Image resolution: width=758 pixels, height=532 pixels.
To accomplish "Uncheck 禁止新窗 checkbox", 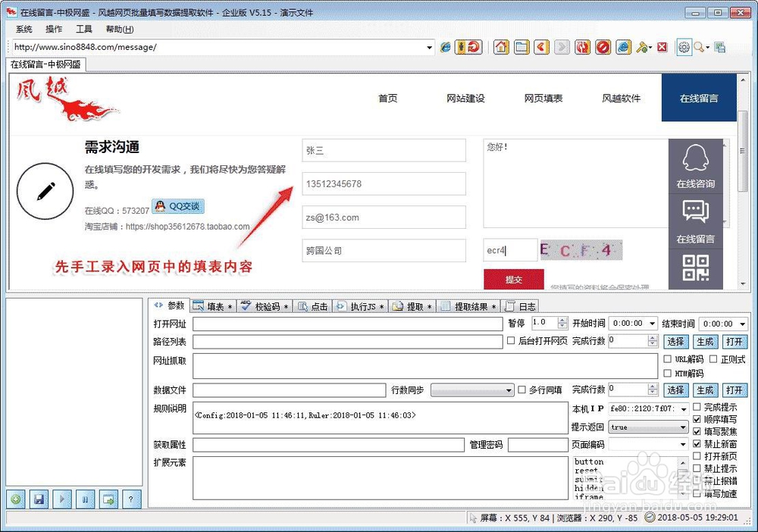I will click(x=697, y=443).
